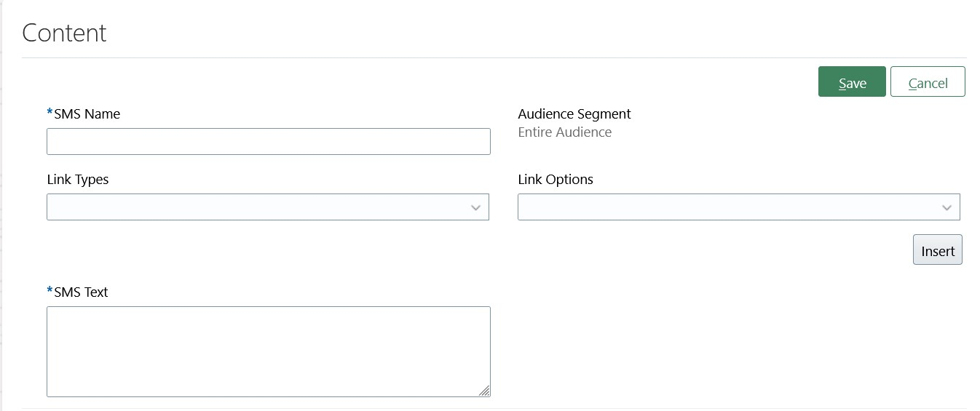
Task: Expand the Link Options chevron arrow
Action: (947, 208)
